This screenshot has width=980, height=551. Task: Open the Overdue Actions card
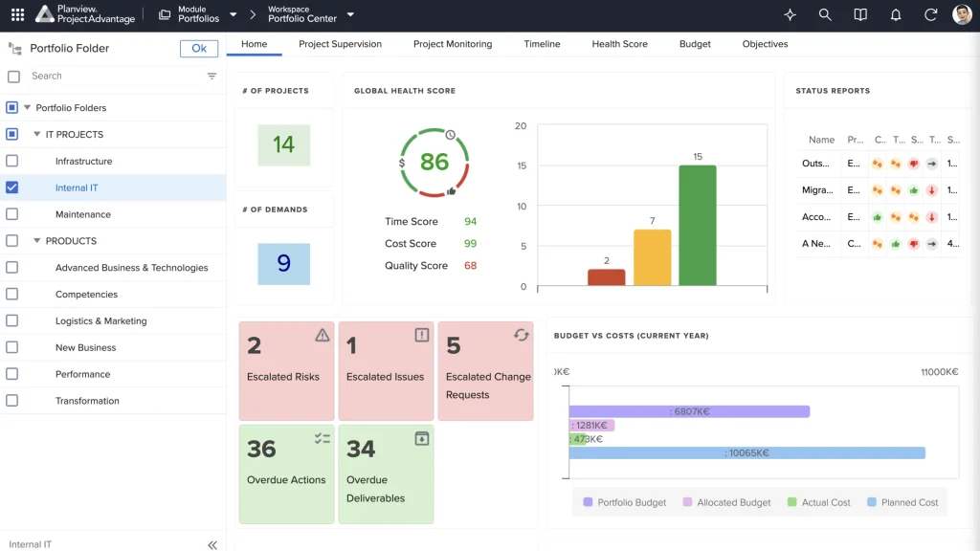point(286,474)
